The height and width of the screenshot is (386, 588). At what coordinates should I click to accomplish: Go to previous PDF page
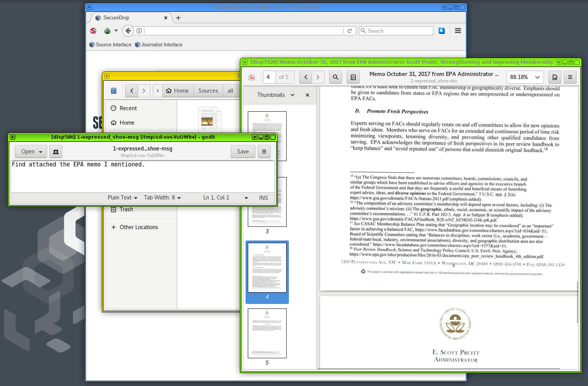click(x=306, y=77)
